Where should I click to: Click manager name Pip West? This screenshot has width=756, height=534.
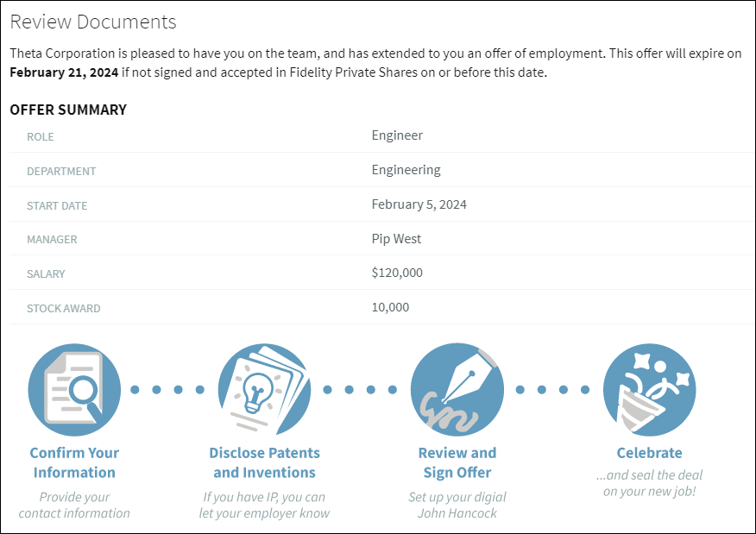point(396,239)
